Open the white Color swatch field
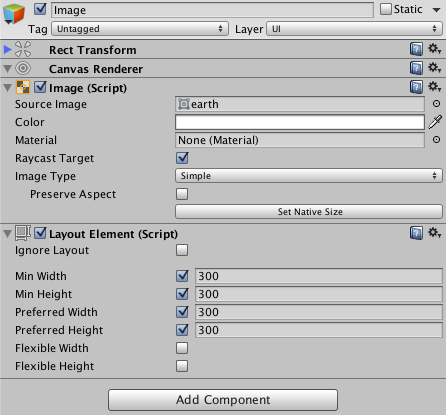 (x=300, y=122)
